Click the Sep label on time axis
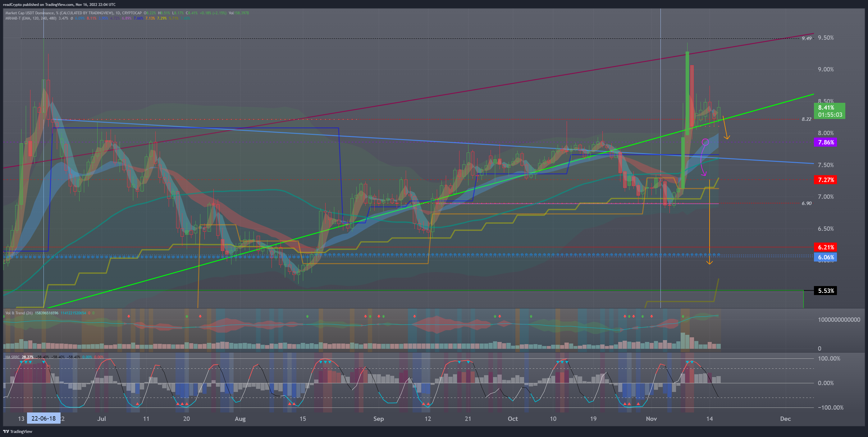This screenshot has width=868, height=437. [378, 418]
